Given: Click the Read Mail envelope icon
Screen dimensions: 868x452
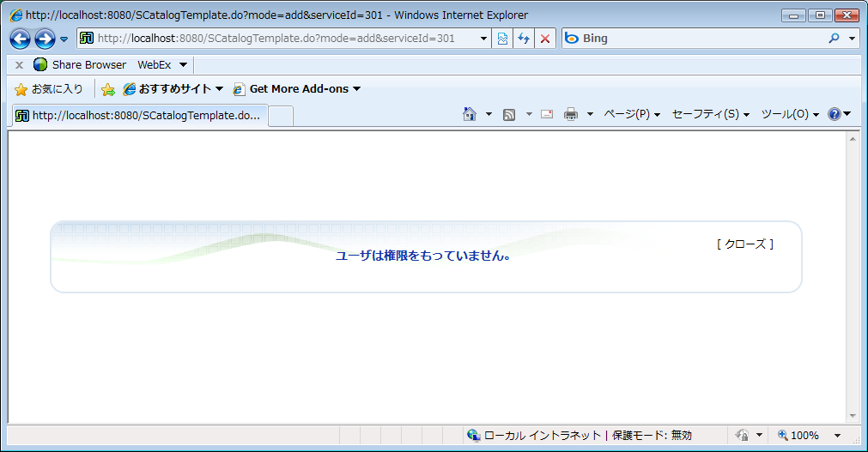Looking at the screenshot, I should click(547, 114).
